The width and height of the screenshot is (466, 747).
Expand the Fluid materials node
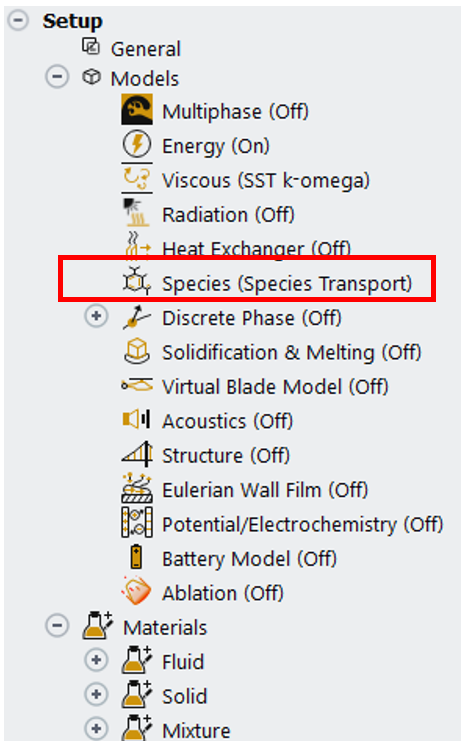(96, 660)
